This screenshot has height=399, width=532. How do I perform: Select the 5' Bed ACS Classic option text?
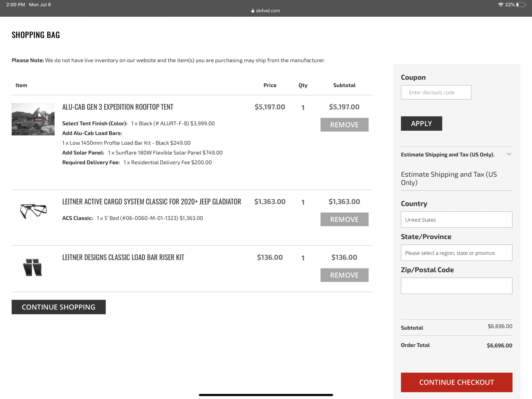point(150,218)
